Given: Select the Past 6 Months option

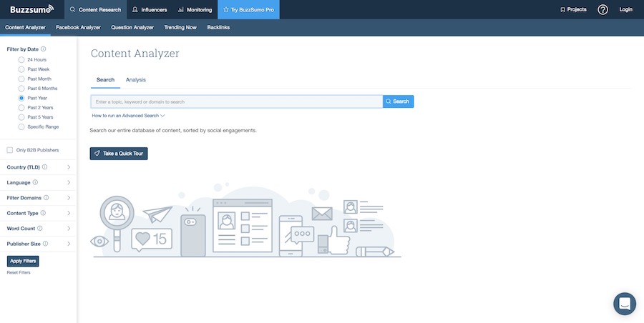Looking at the screenshot, I should pos(21,88).
